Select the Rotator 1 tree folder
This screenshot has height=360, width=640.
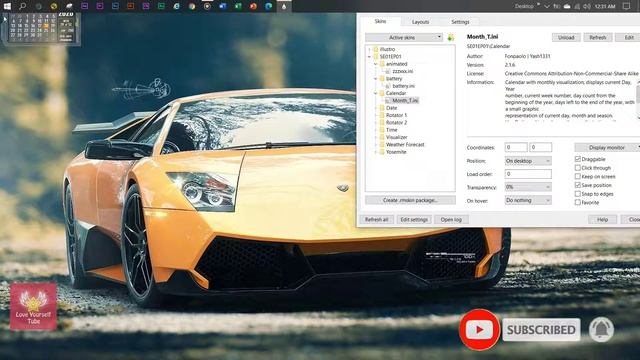[396, 115]
